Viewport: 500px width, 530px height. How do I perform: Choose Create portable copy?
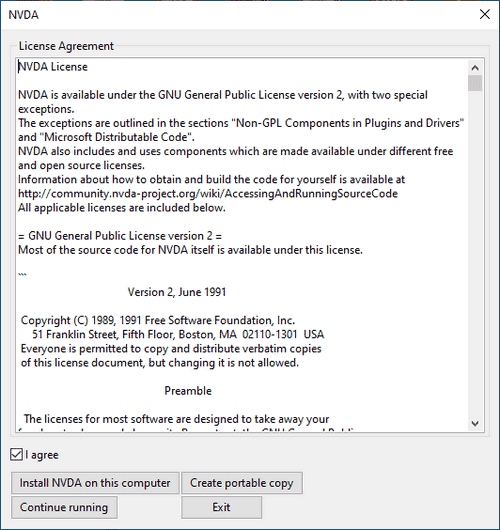click(x=242, y=483)
